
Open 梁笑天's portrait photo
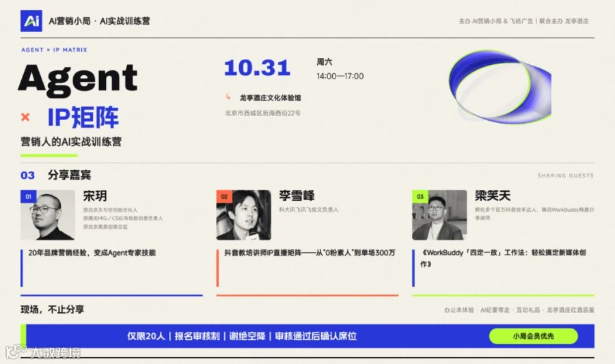(439, 214)
